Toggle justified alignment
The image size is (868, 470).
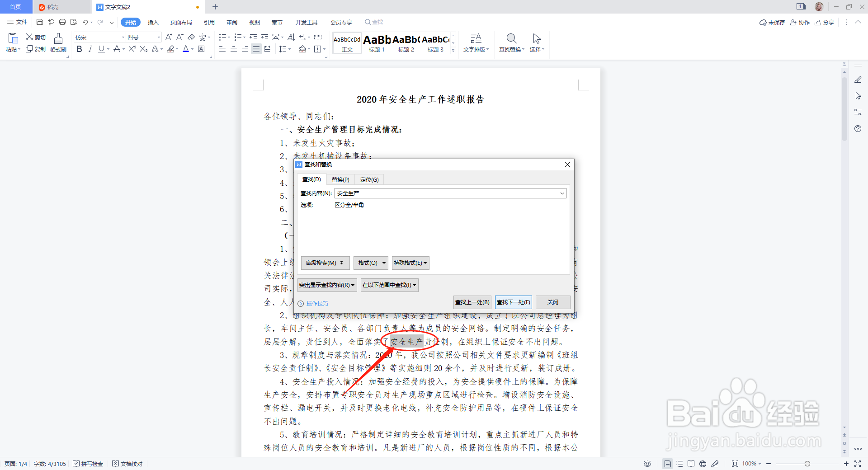pos(256,49)
